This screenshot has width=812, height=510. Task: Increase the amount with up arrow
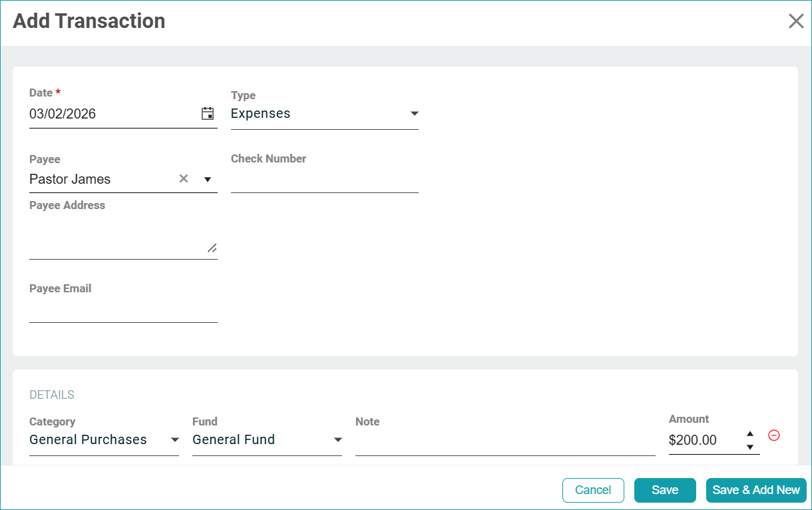[750, 433]
